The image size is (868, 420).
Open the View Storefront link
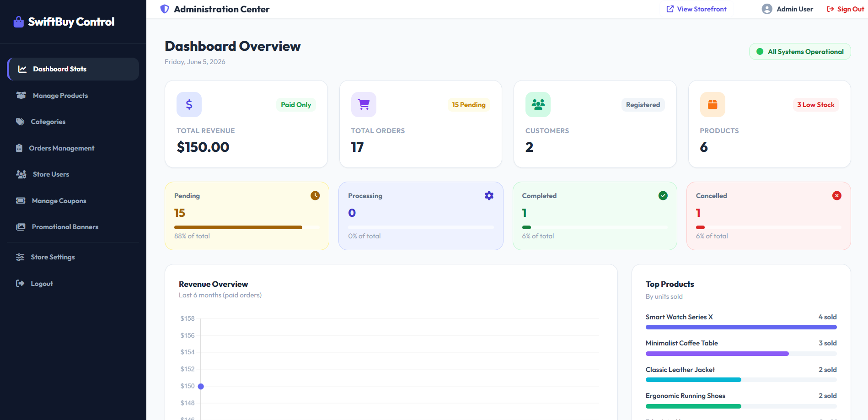point(697,9)
